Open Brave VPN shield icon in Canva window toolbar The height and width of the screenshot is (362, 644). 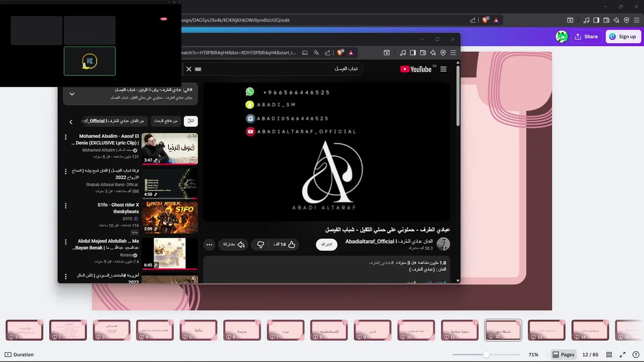[626, 20]
